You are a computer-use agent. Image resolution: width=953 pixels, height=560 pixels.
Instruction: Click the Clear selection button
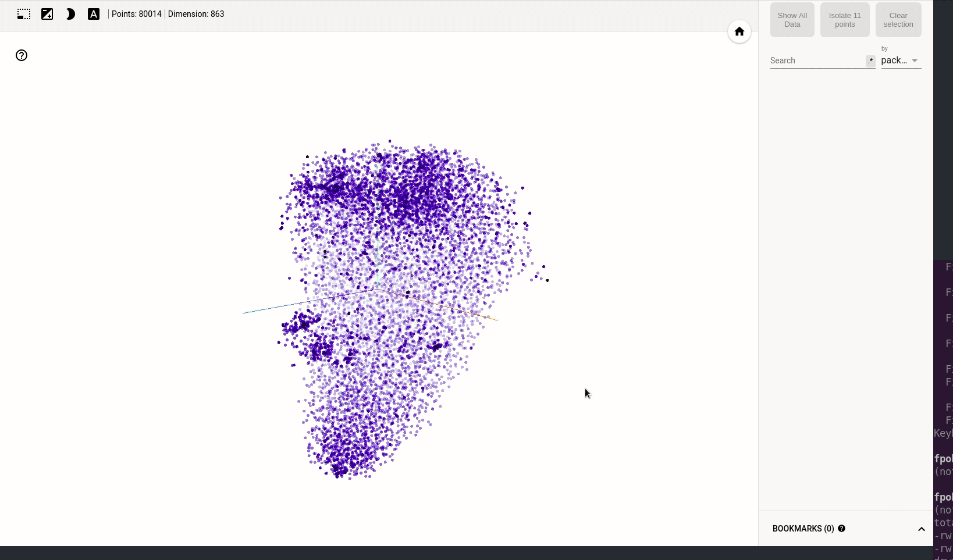click(898, 20)
